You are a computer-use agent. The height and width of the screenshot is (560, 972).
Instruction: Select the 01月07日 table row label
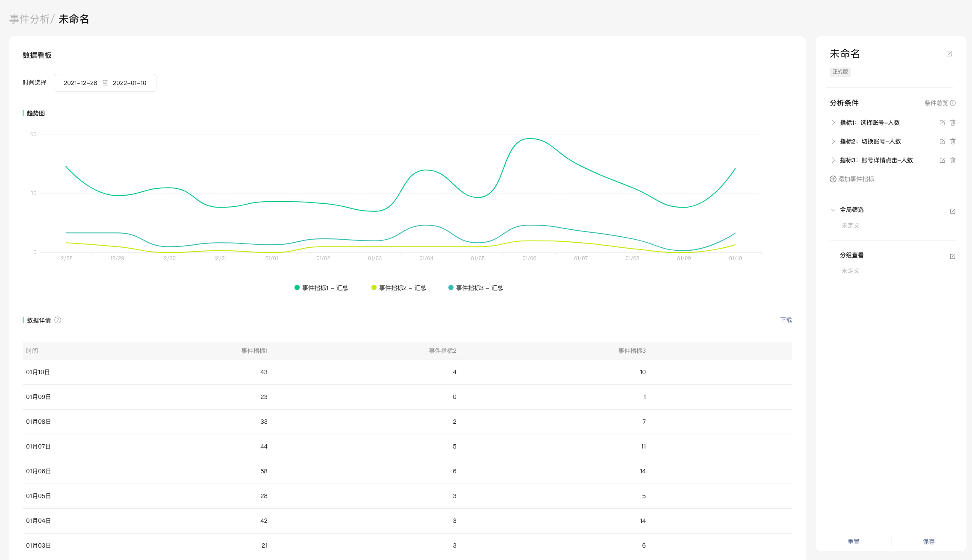tap(38, 446)
